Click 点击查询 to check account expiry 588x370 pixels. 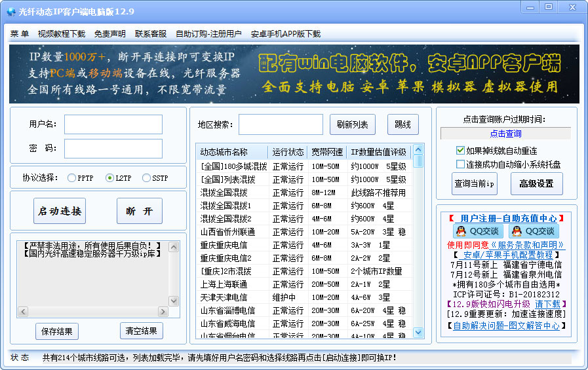[x=505, y=134]
